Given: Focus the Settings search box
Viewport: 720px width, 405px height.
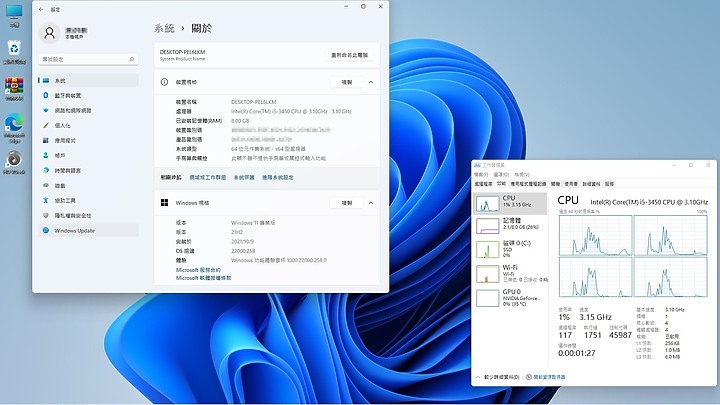Looking at the screenshot, I should (88, 59).
